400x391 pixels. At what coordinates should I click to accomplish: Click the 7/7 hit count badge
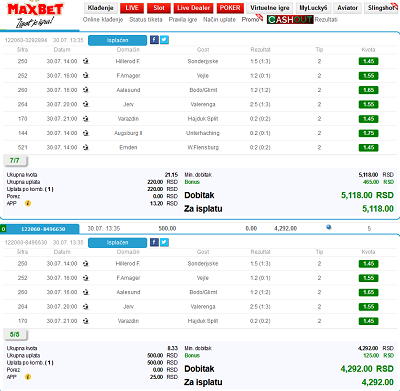click(x=15, y=161)
